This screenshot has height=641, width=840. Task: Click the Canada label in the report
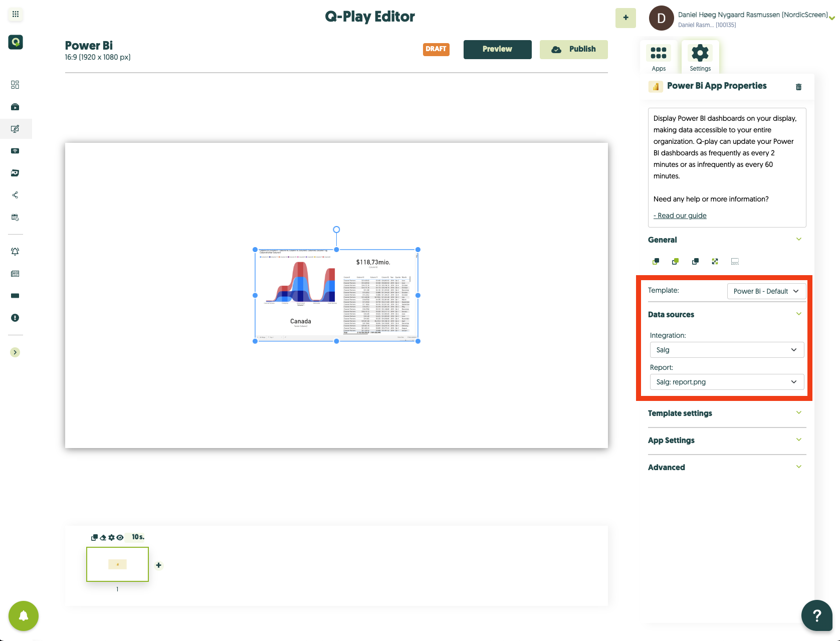point(300,321)
